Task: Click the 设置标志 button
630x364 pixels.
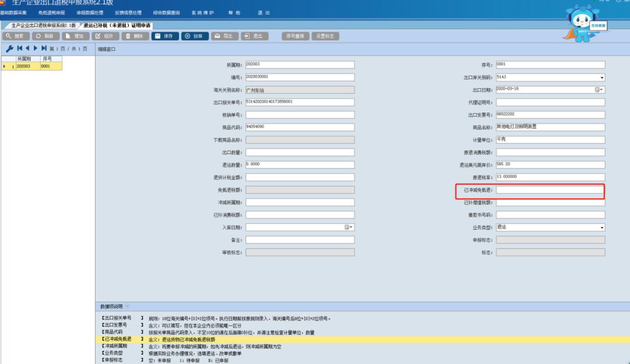Action: [x=325, y=36]
